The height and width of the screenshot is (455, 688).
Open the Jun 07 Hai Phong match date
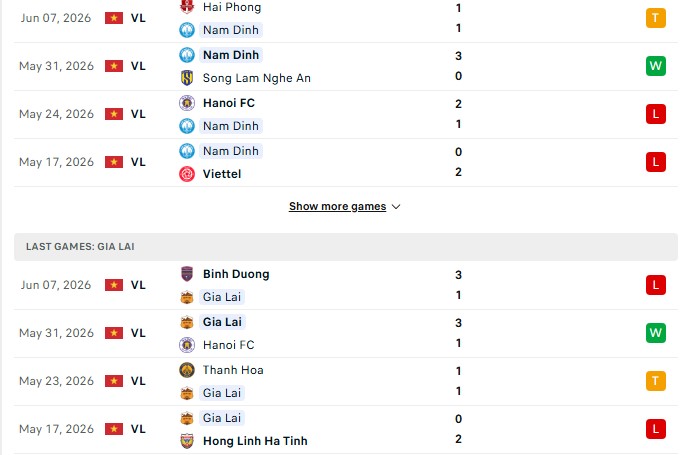(56, 18)
